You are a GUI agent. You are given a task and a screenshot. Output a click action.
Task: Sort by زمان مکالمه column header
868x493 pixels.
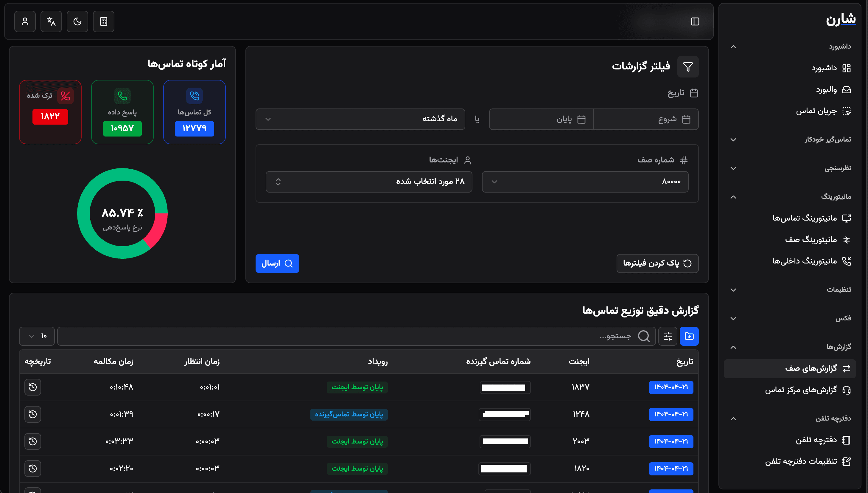click(113, 362)
